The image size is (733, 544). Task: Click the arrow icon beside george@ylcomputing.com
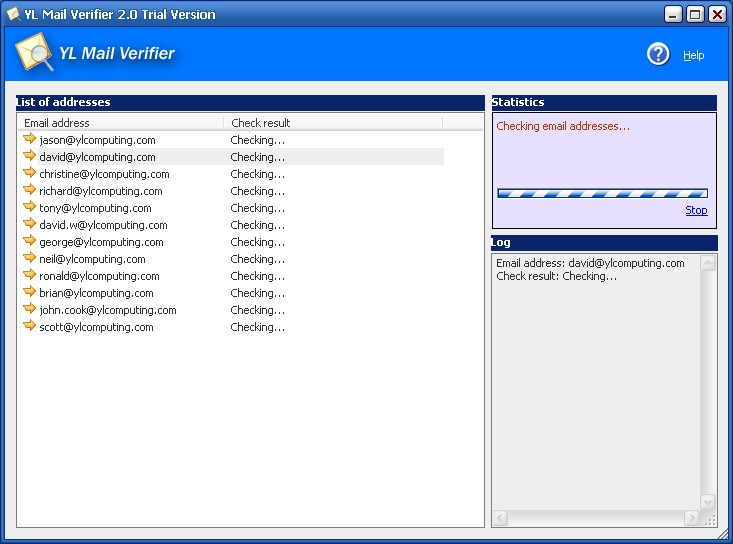29,241
